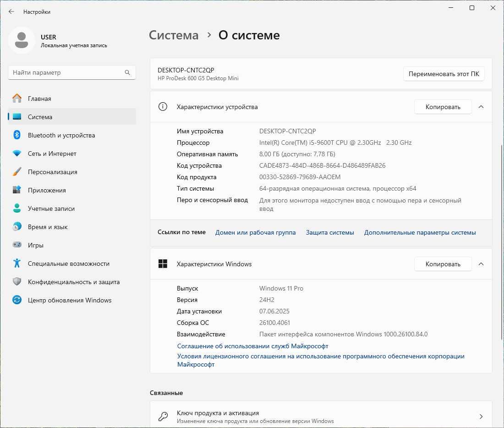Viewport: 504px width, 428px height.
Task: Click Пакет интерфейса компонентов Windows value
Action: [344, 334]
